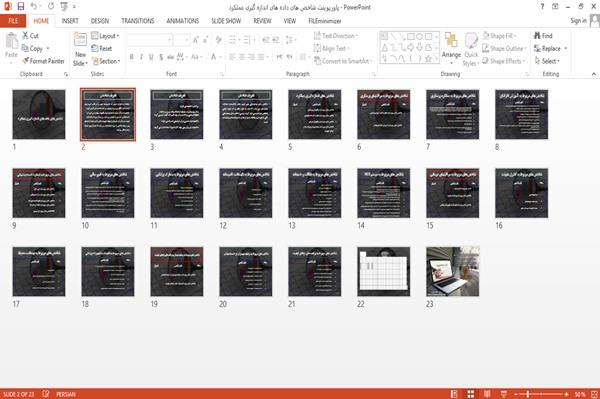
Task: Toggle Underline formatting button
Action: tap(151, 57)
